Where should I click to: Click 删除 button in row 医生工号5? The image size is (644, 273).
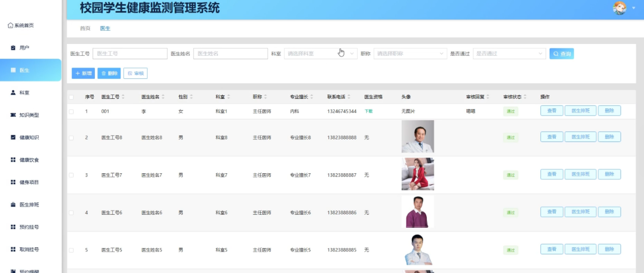click(x=609, y=249)
